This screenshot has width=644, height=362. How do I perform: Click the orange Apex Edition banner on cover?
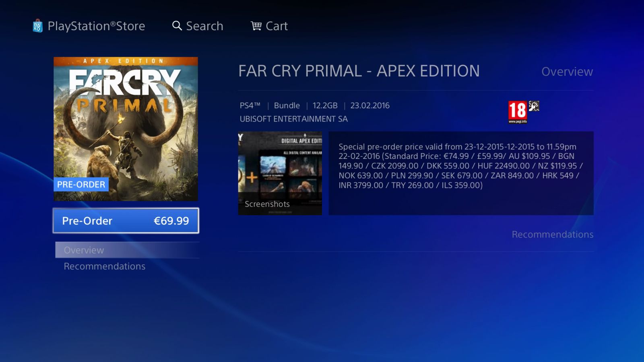pyautogui.click(x=126, y=61)
